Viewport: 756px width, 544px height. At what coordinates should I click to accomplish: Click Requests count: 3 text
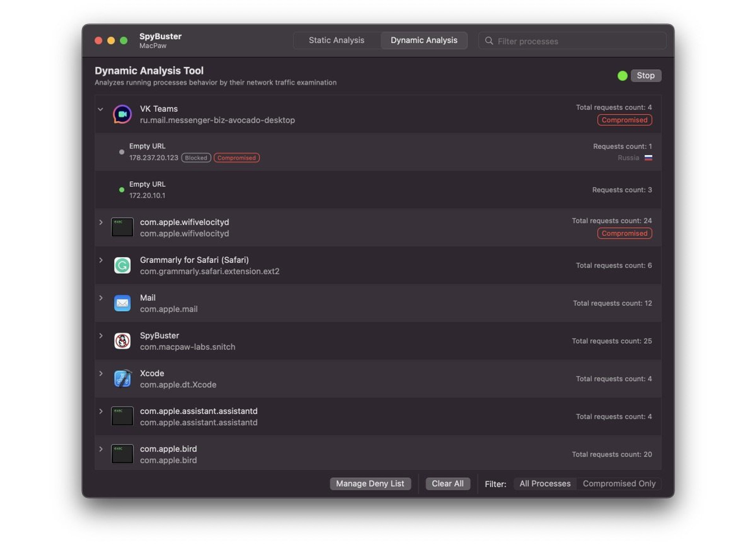tap(622, 190)
